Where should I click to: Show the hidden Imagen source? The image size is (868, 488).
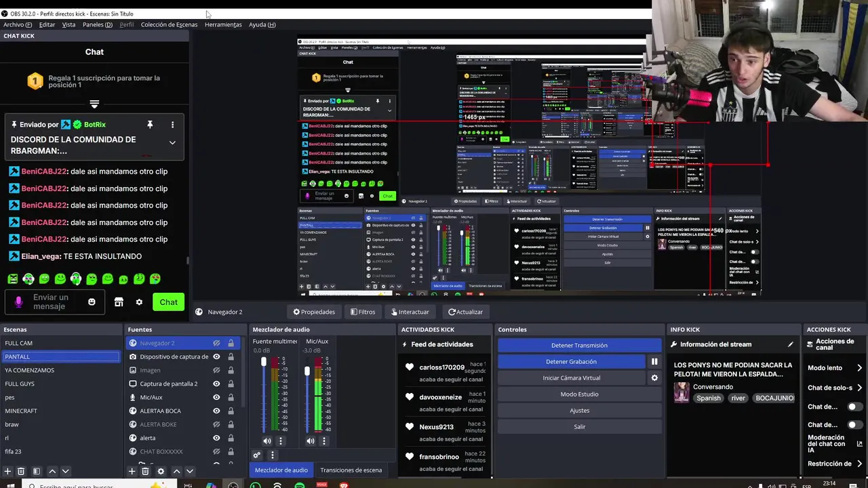216,370
